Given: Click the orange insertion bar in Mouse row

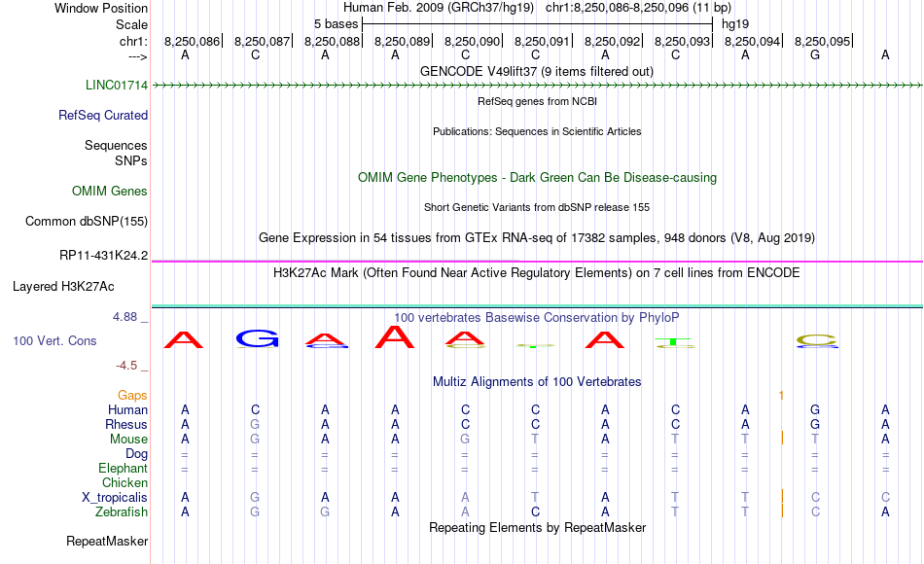Looking at the screenshot, I should [782, 438].
